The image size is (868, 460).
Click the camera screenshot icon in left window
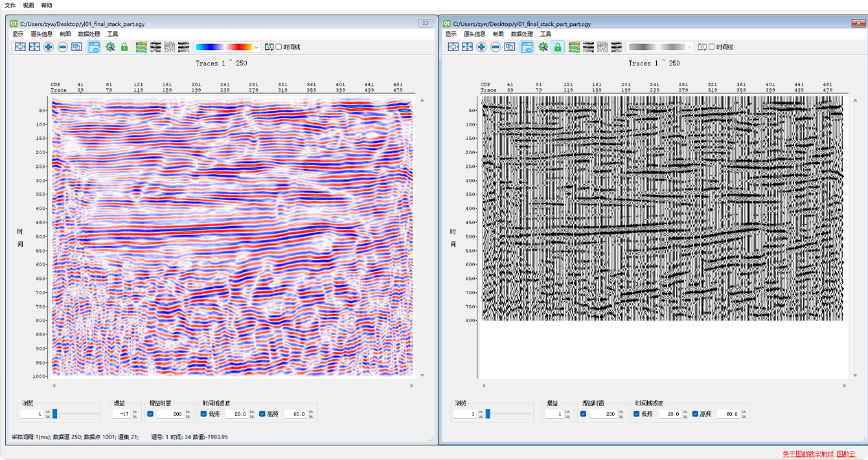pos(269,47)
